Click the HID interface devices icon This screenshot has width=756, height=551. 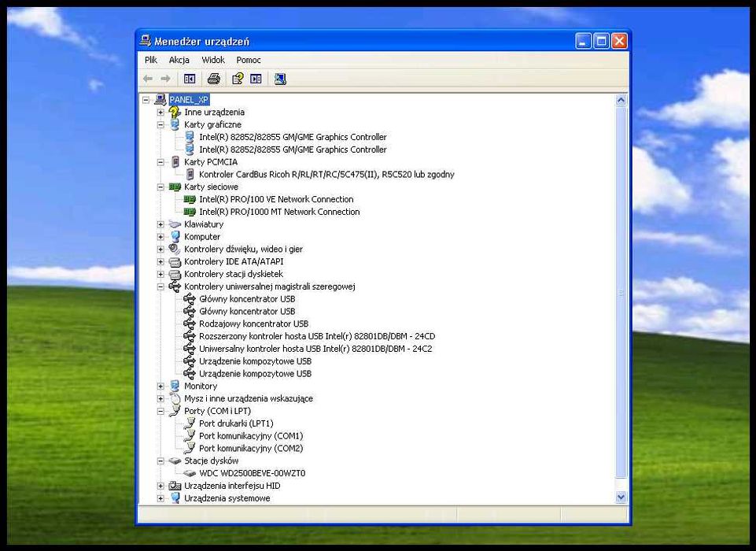pyautogui.click(x=175, y=486)
